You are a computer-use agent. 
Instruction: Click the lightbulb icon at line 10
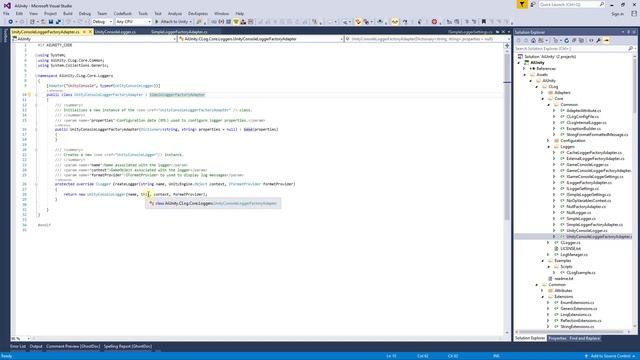29,95
